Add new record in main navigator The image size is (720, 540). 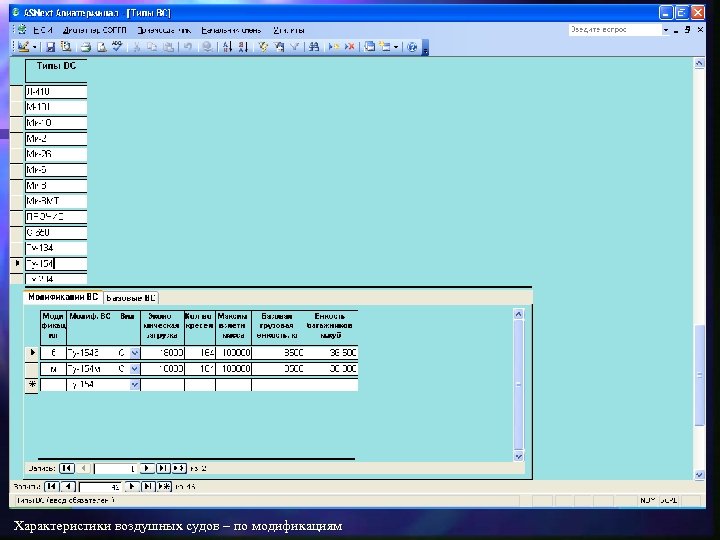164,486
